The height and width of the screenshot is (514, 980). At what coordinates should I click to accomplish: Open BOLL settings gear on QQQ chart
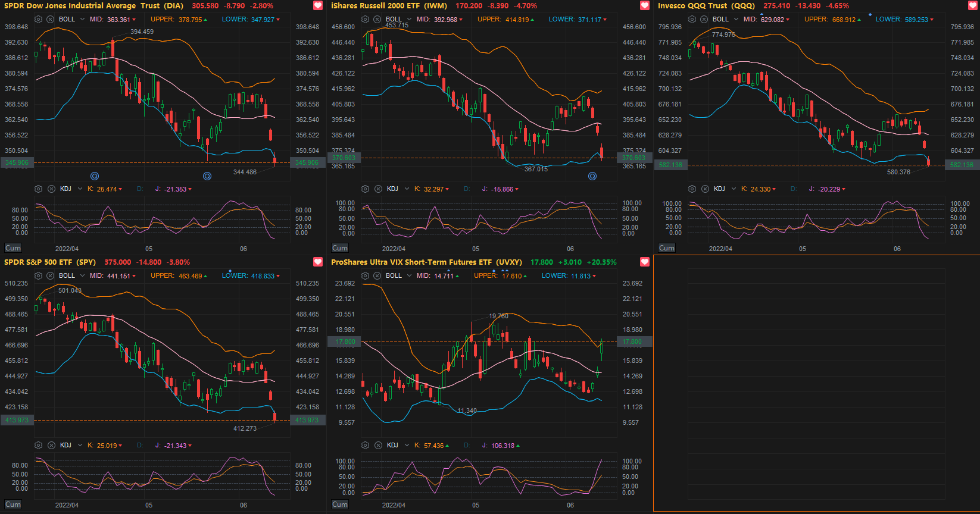pos(692,19)
